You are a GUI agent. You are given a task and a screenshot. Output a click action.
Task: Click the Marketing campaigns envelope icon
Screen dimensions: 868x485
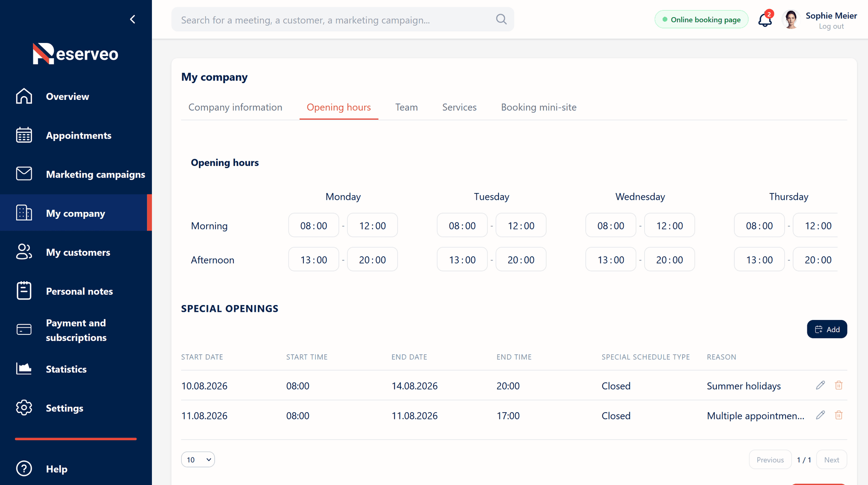coord(24,174)
